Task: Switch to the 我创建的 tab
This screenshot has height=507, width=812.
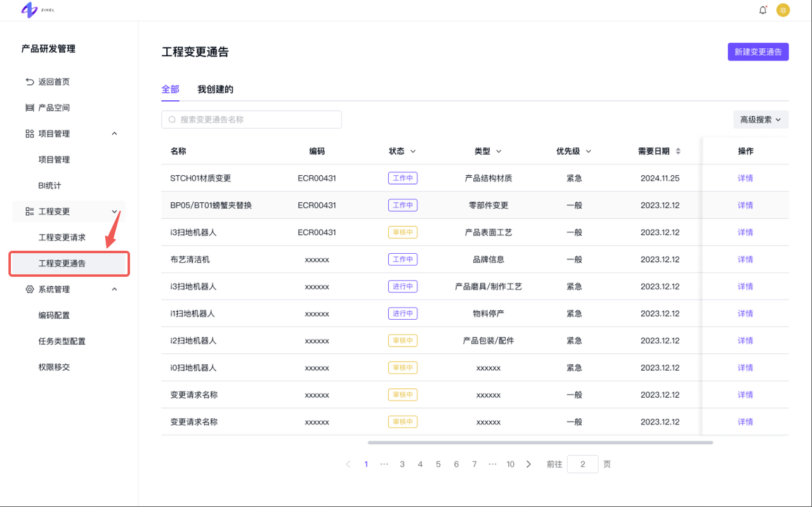Action: pyautogui.click(x=215, y=89)
